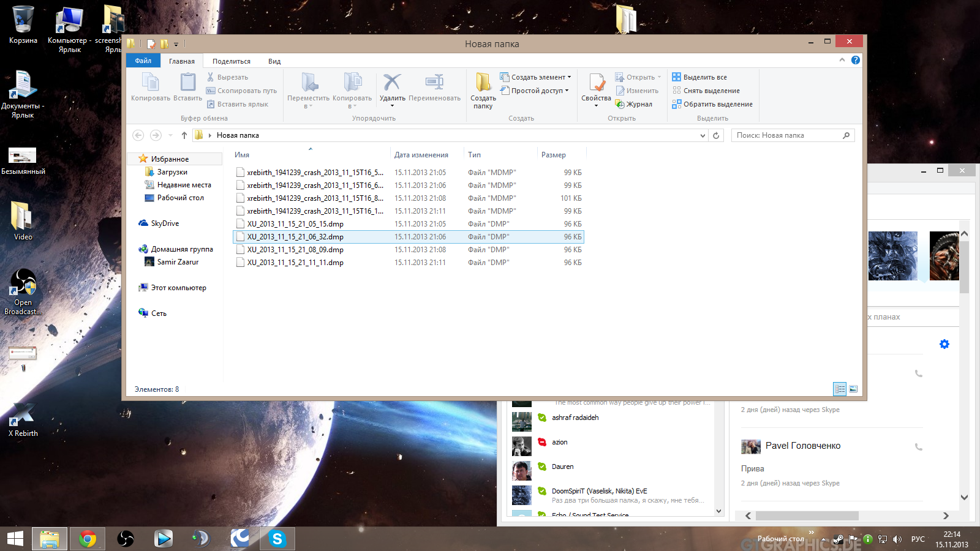Open the File (Файл) menu tab
Viewport: 980px width, 551px height.
pos(143,61)
